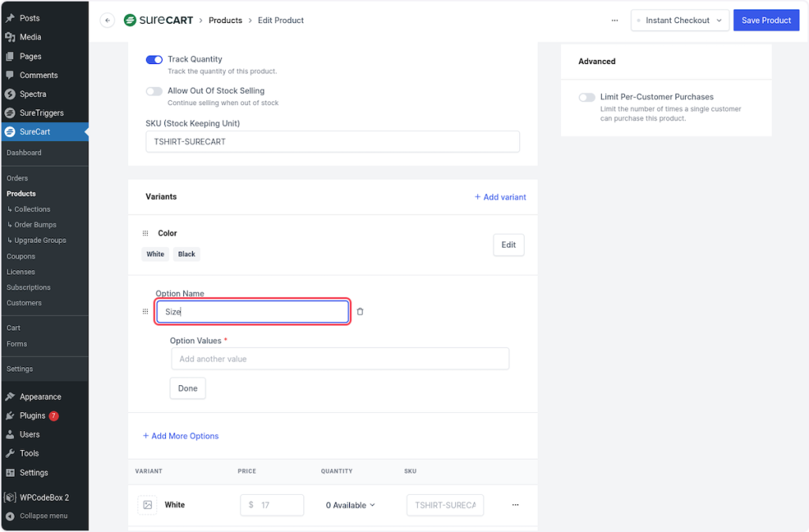Open Plugins with the update badge

[x=32, y=416]
